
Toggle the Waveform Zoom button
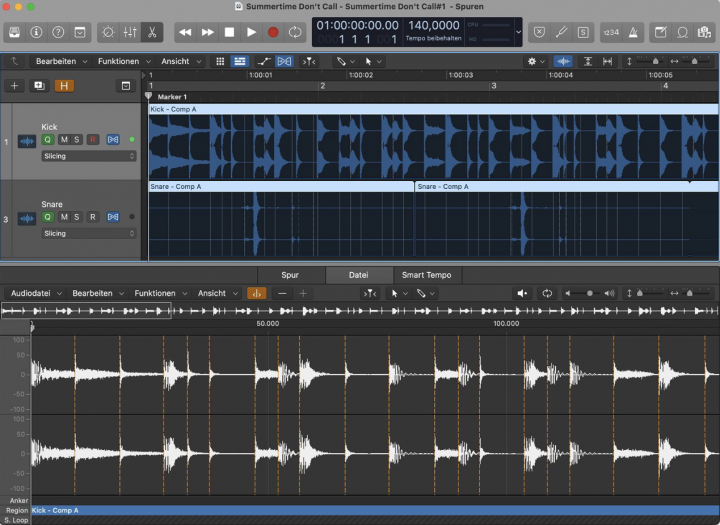(x=563, y=61)
